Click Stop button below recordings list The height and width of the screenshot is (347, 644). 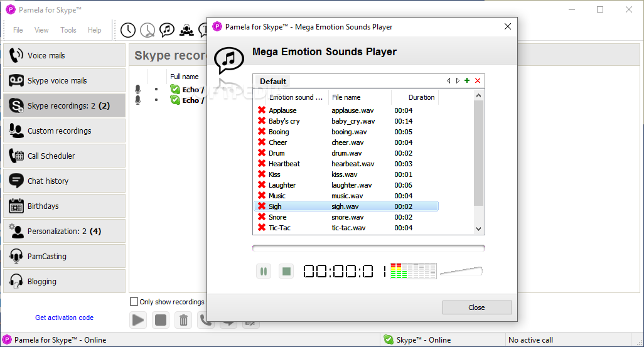161,320
